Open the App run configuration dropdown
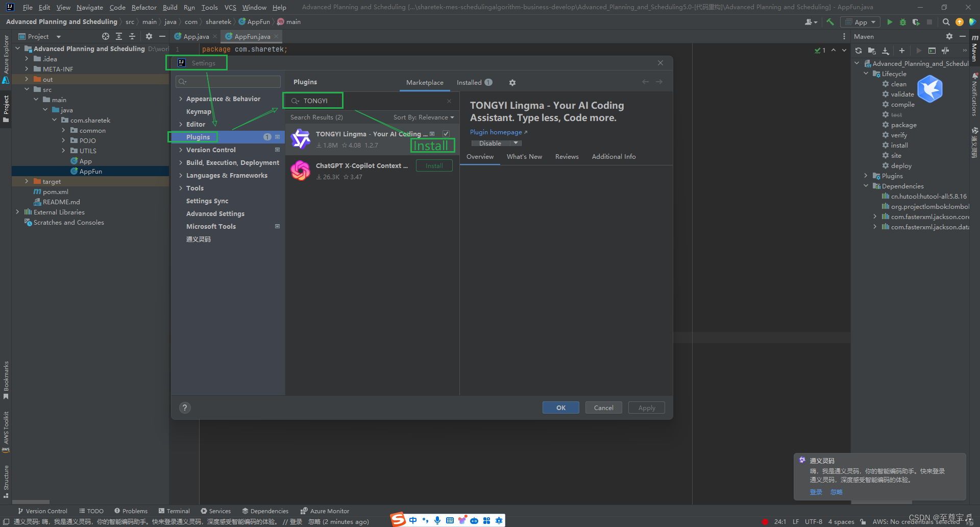Image resolution: width=980 pixels, height=527 pixels. click(x=861, y=22)
